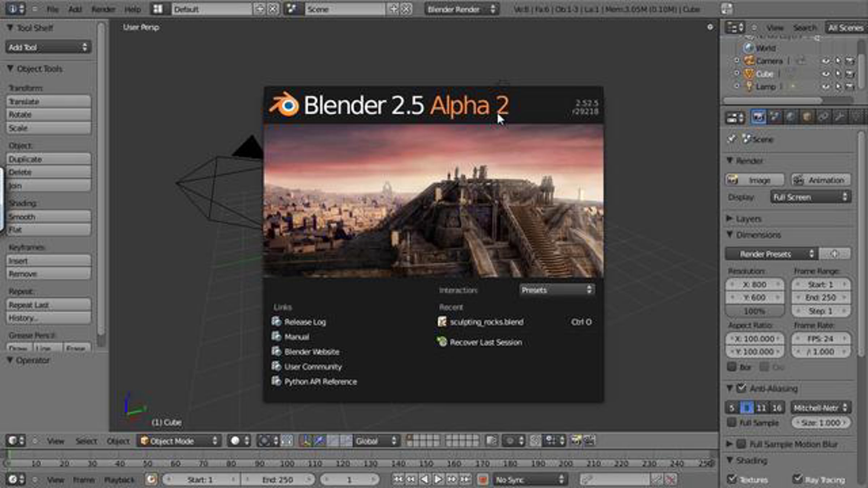Click the Tool Shelf vertical scrollbar
Viewport: 868px width, 488px height.
point(101,179)
